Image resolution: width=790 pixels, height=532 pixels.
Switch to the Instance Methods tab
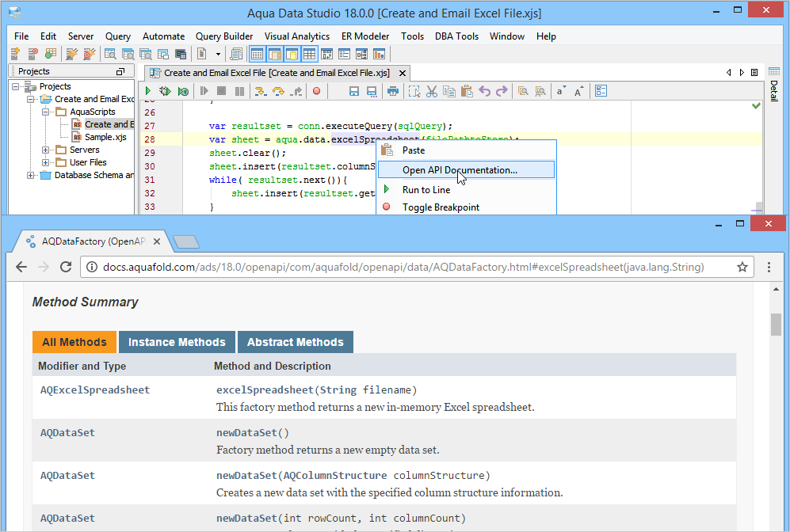177,342
